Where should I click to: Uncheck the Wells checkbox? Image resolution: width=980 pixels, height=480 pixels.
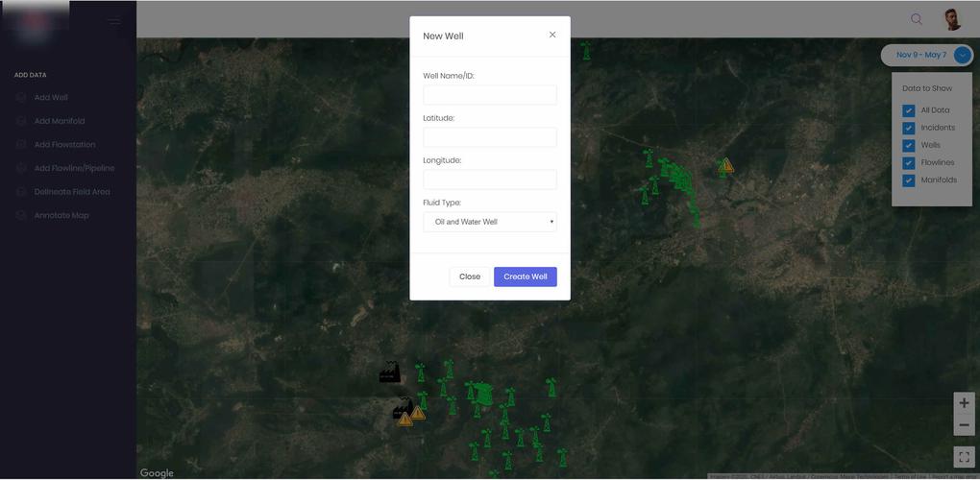point(909,145)
